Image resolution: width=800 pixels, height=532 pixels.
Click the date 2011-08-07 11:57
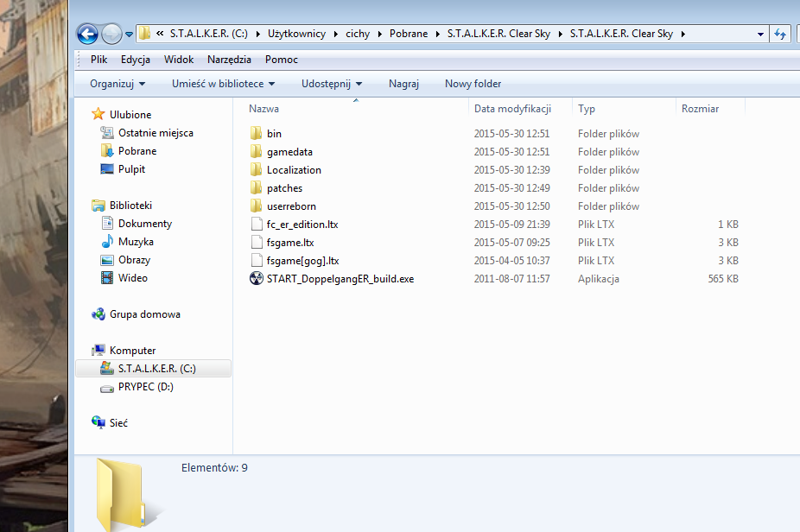[x=511, y=278]
